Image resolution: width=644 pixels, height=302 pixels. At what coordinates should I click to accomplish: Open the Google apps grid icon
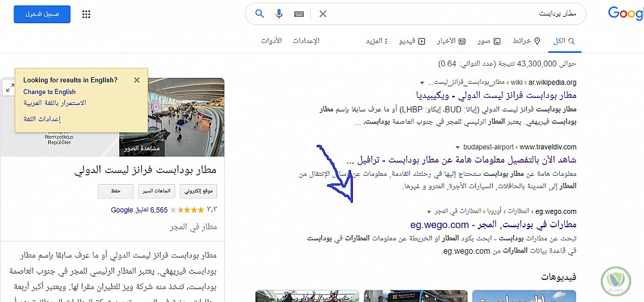click(86, 14)
